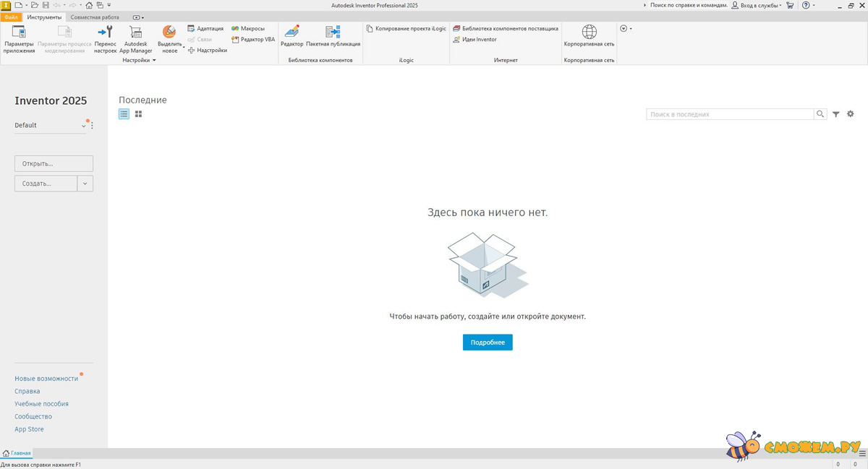Viewport: 868px width, 469px height.
Task: Click the shopping cart icon in title bar
Action: coord(789,5)
